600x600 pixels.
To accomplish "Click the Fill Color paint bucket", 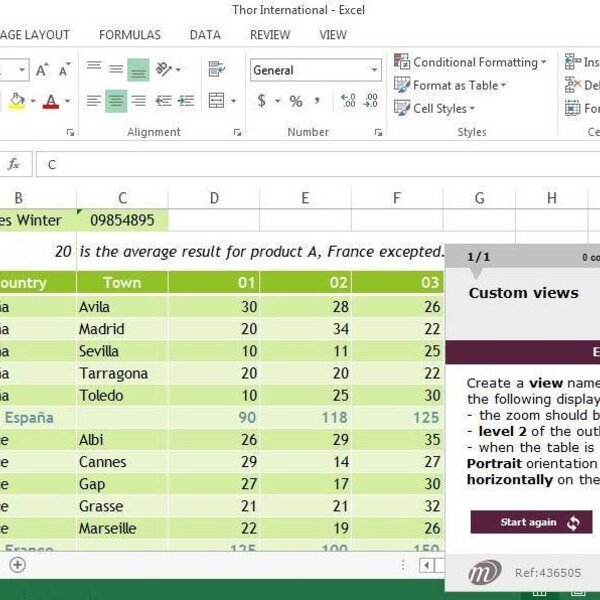I will (17, 101).
